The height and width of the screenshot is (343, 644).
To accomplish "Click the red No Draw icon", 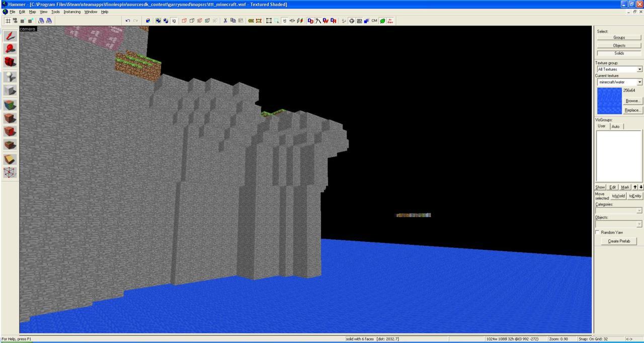I will tap(390, 21).
